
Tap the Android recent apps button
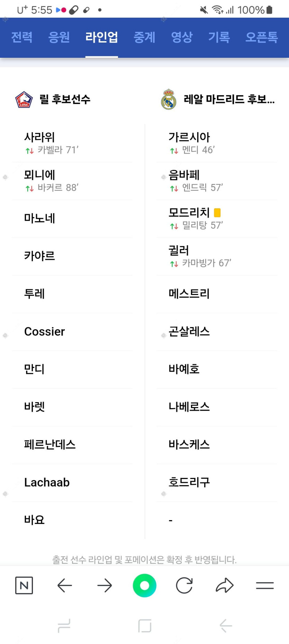[x=64, y=626]
